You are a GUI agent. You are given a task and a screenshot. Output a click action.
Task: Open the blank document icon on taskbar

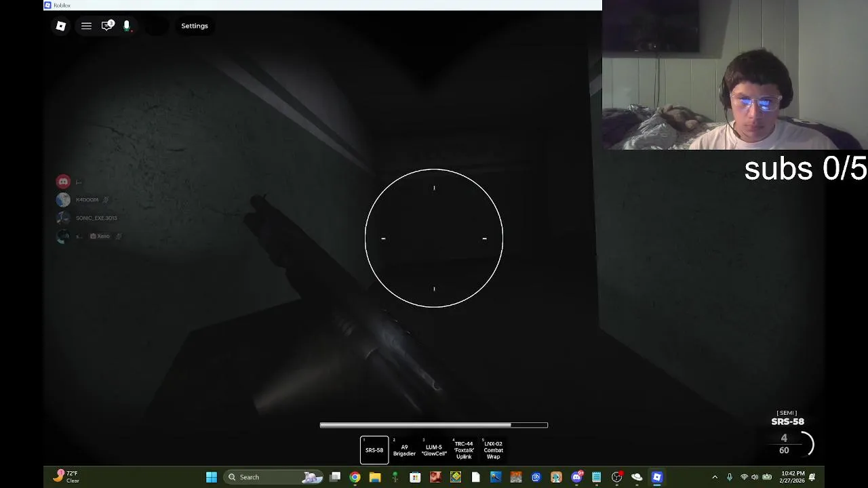pyautogui.click(x=476, y=477)
